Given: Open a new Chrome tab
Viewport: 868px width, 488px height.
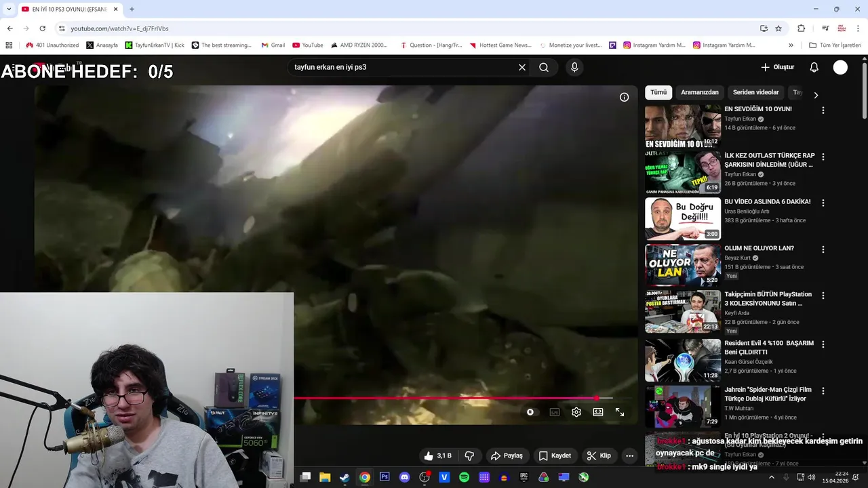Looking at the screenshot, I should pos(132,9).
